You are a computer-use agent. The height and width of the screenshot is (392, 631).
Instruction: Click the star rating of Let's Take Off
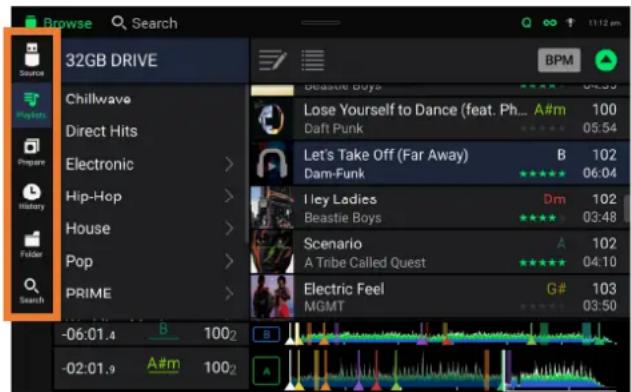(542, 174)
